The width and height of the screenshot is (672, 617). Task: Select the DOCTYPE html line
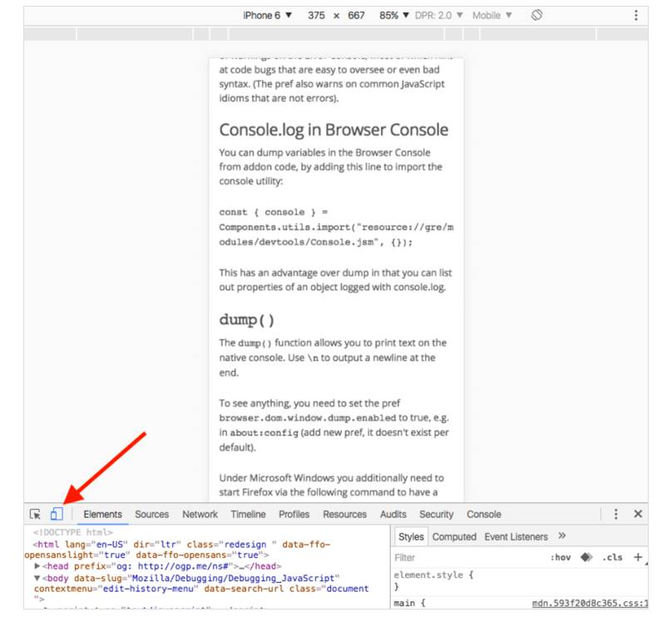tap(73, 532)
